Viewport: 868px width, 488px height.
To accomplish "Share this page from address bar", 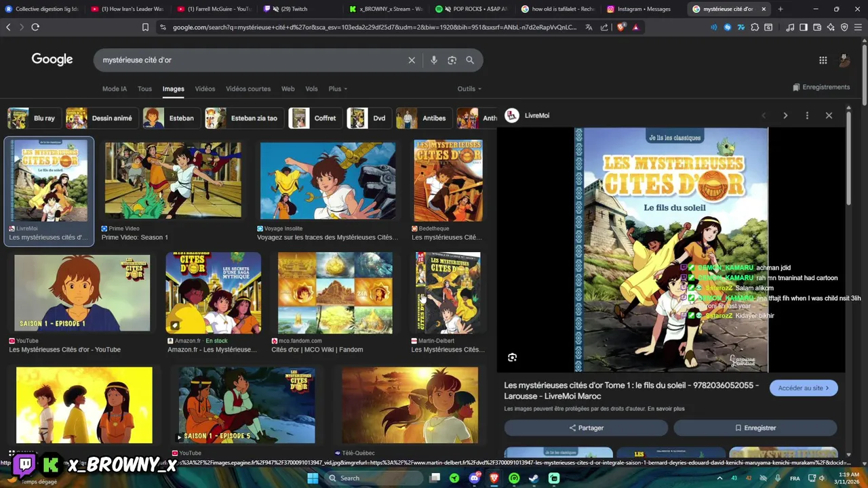I will (x=604, y=27).
